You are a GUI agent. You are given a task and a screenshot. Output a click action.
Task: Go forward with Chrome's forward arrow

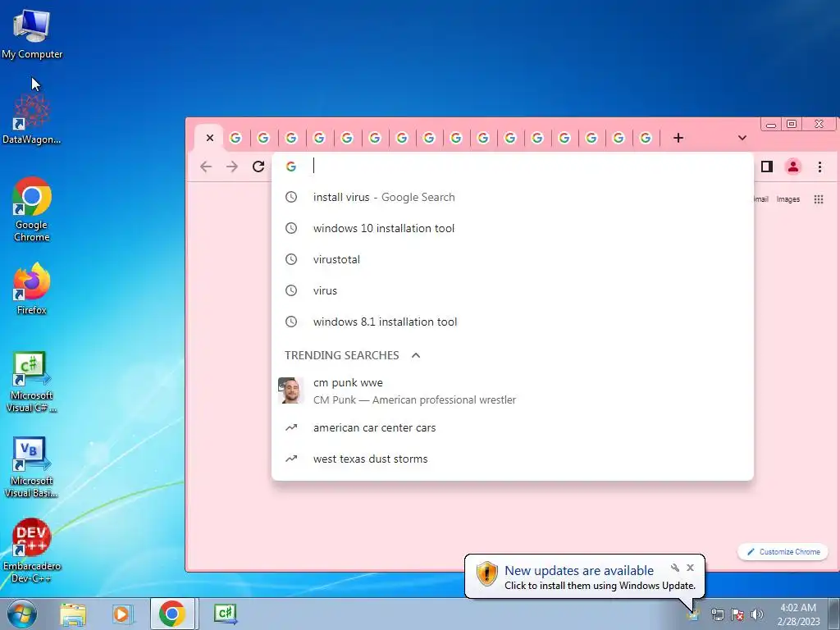pos(231,167)
